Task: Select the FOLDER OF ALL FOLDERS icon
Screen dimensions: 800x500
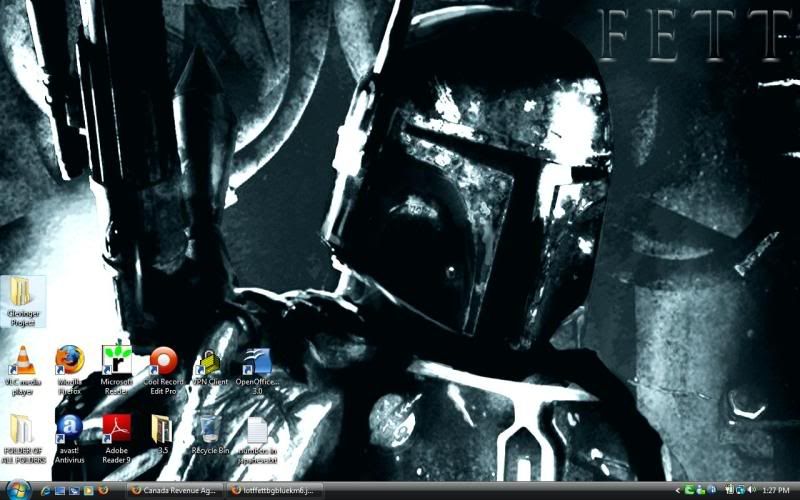Action: [22, 439]
